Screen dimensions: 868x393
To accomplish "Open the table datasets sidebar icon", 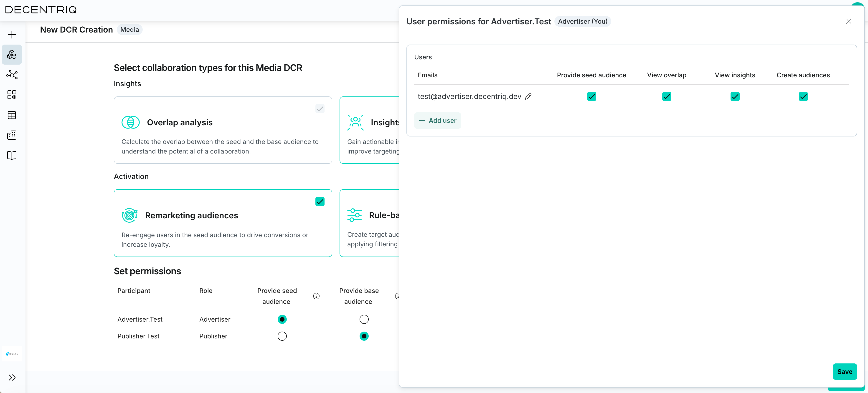I will pos(12,115).
